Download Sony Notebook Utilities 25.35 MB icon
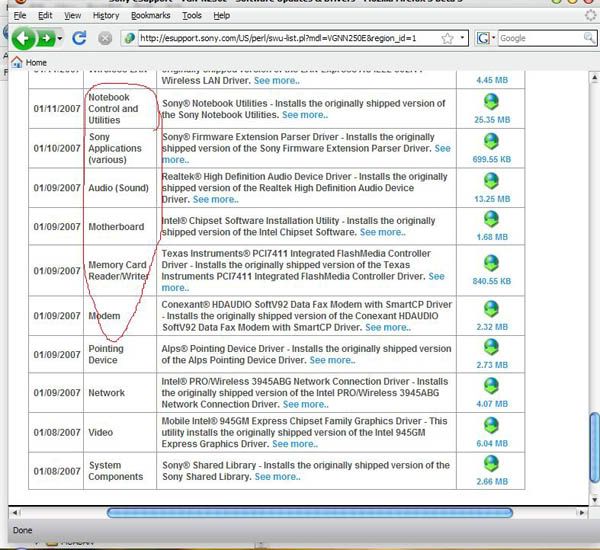This screenshot has height=550, width=600. pos(491,102)
